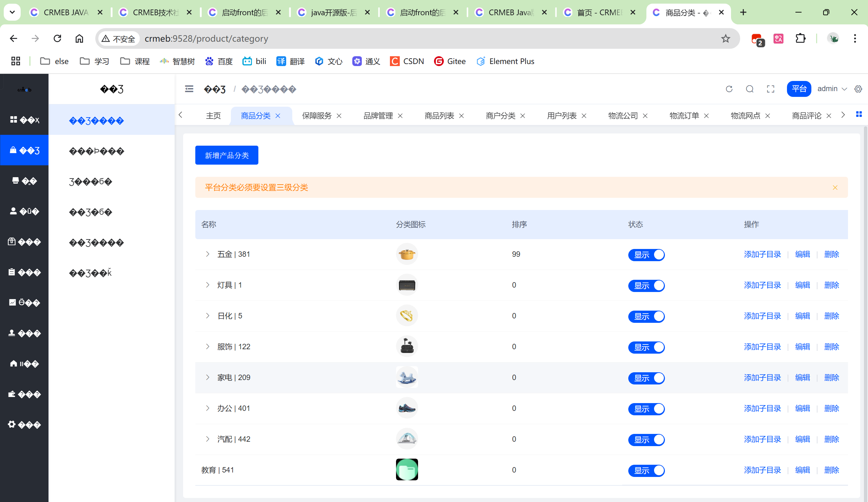Open the clipboard sidebar item

tap(24, 272)
